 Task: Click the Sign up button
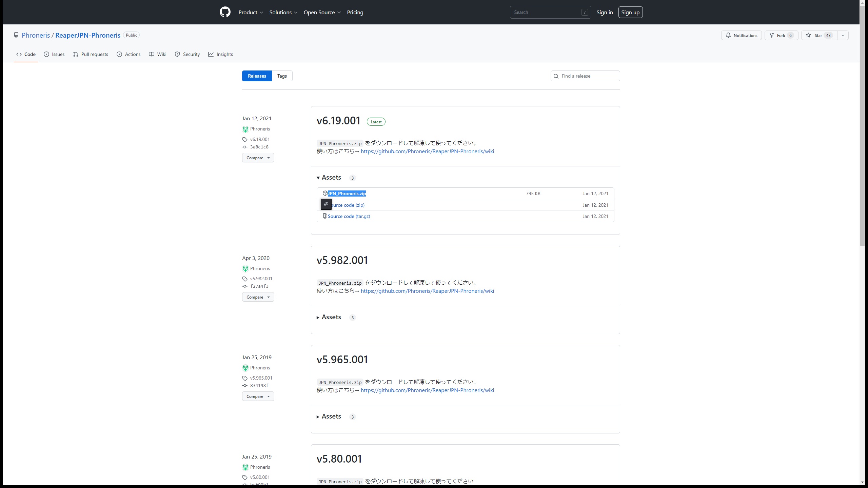coord(630,12)
